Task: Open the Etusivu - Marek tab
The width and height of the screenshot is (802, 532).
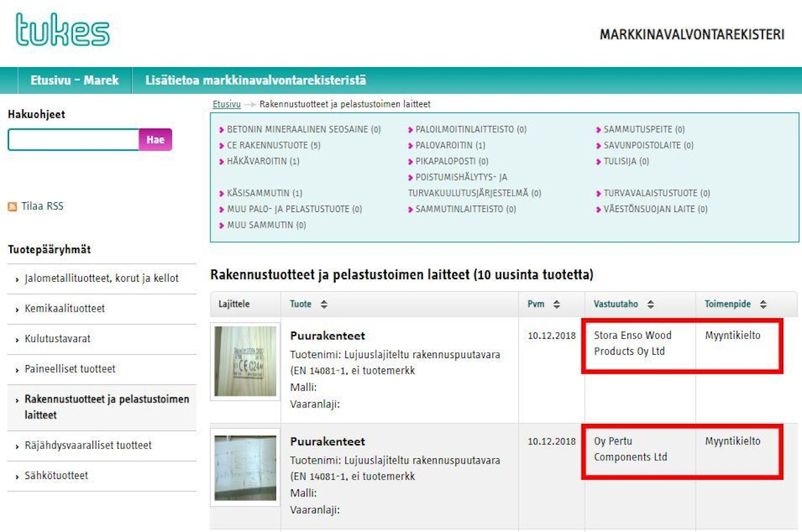Action: tap(74, 81)
